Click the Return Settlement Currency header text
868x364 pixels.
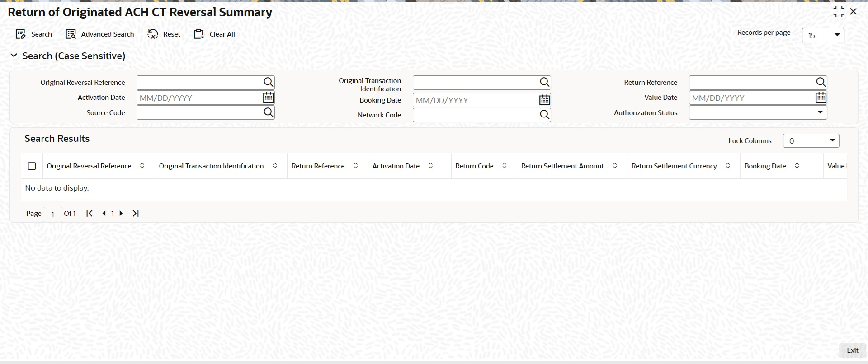(674, 166)
